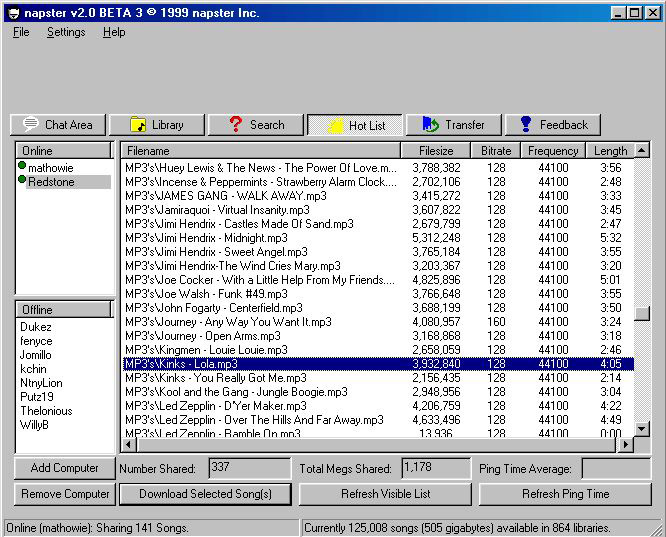Click the Online list header
The height and width of the screenshot is (537, 666).
[x=64, y=151]
